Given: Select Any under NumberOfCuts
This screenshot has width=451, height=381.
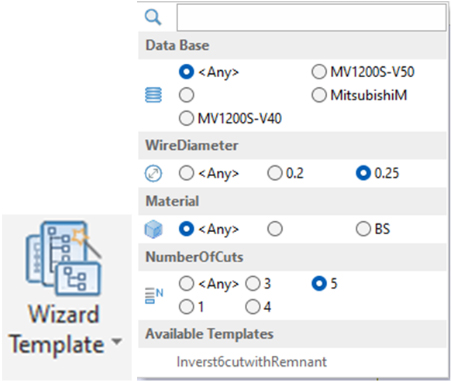Looking at the screenshot, I should pyautogui.click(x=209, y=284).
